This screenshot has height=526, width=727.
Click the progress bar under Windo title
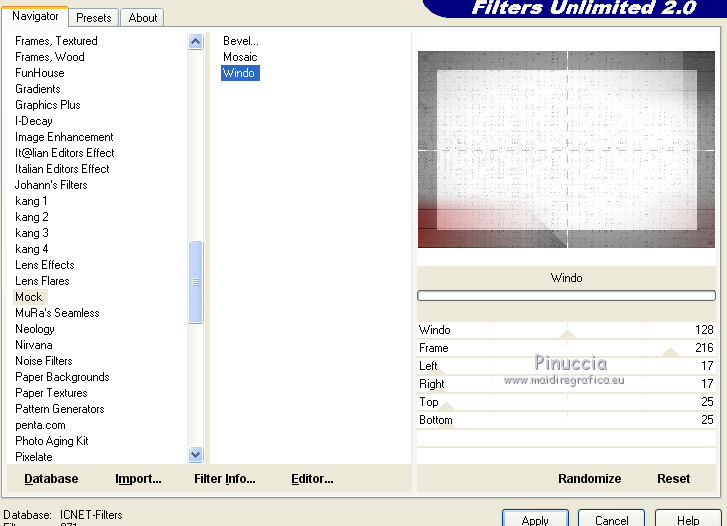pos(566,295)
